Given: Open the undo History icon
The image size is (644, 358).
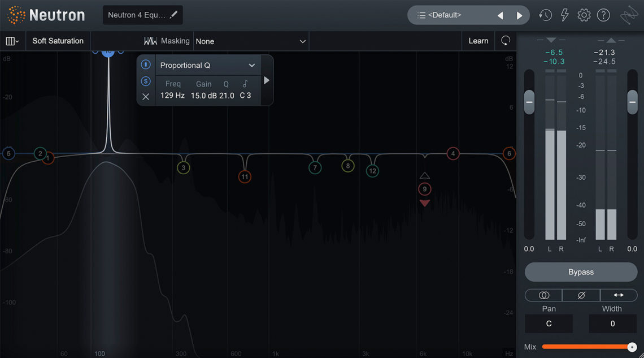Looking at the screenshot, I should point(545,15).
